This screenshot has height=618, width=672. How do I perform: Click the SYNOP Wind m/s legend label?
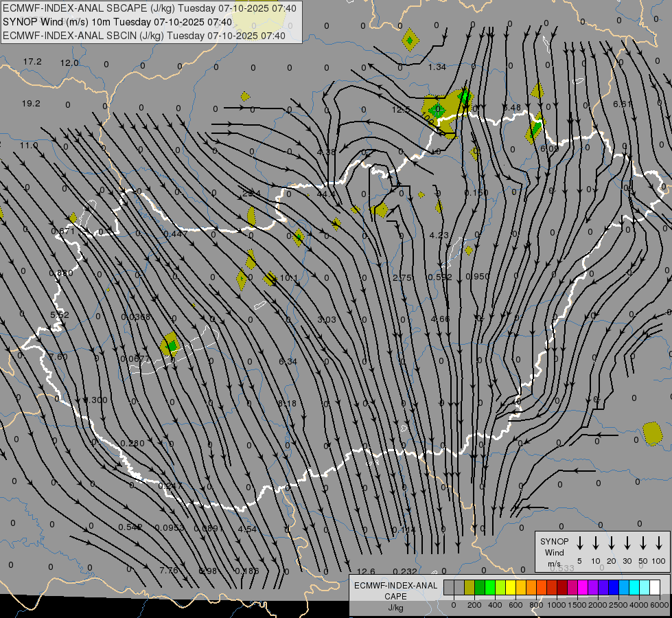click(554, 552)
